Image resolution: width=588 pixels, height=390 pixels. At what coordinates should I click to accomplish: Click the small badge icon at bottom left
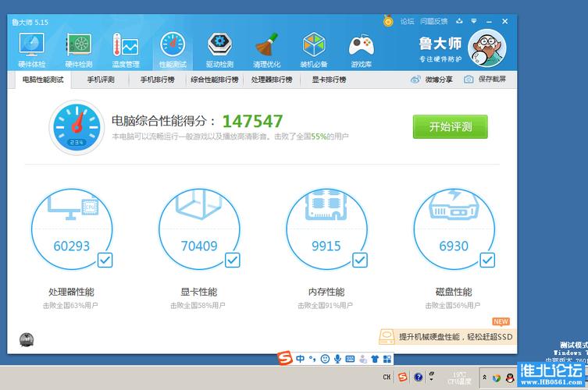(27, 340)
